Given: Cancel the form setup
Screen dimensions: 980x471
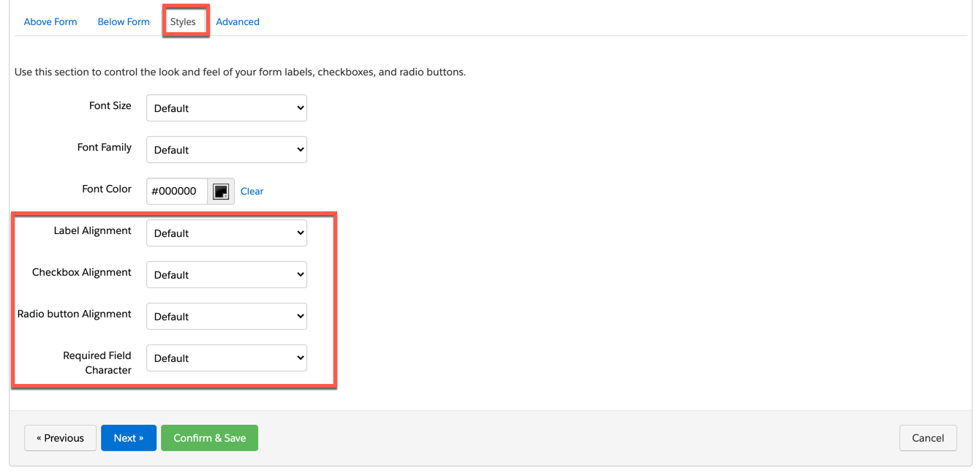Looking at the screenshot, I should tap(927, 438).
